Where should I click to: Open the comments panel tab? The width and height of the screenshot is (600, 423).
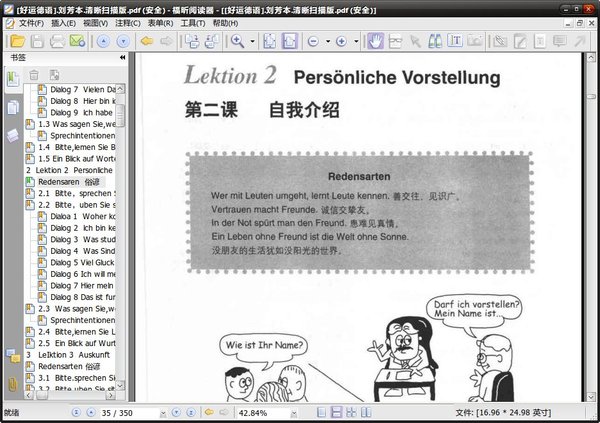pyautogui.click(x=13, y=356)
